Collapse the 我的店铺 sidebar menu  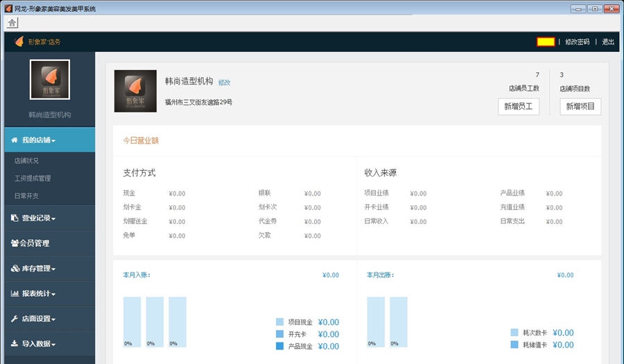click(37, 140)
